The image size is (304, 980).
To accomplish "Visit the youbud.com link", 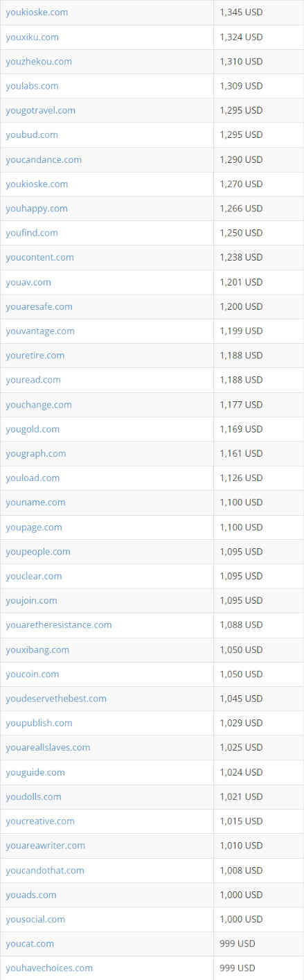I will [x=32, y=134].
